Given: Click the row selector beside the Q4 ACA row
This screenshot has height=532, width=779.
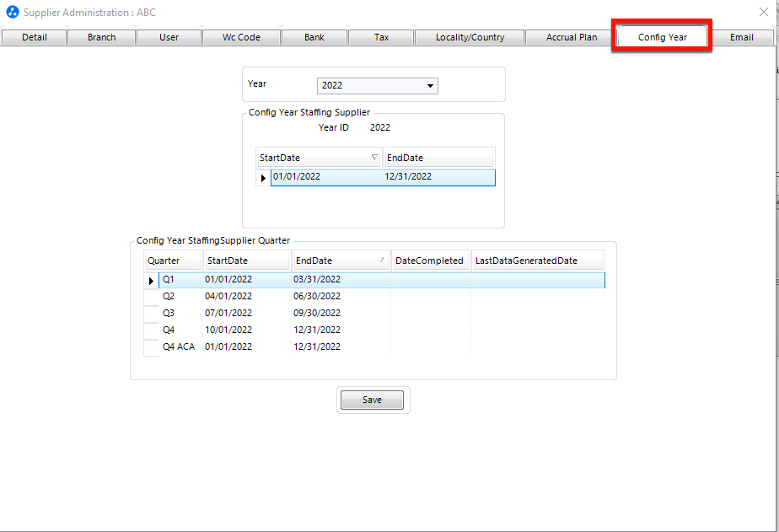Looking at the screenshot, I should click(151, 347).
